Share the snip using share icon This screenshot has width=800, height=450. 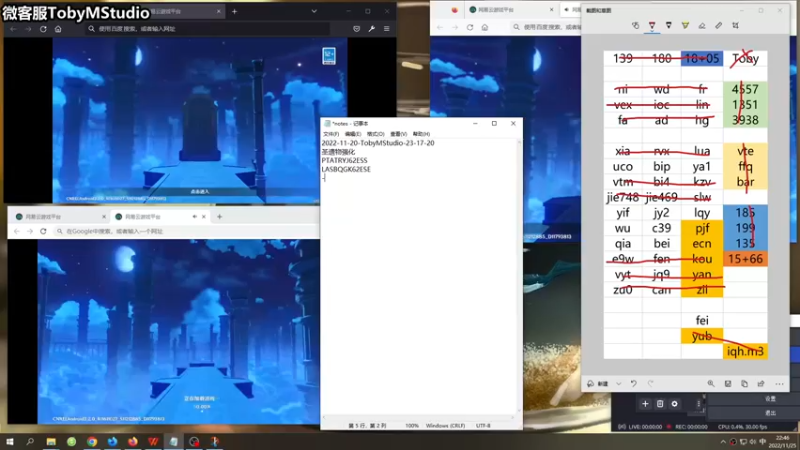click(x=761, y=384)
